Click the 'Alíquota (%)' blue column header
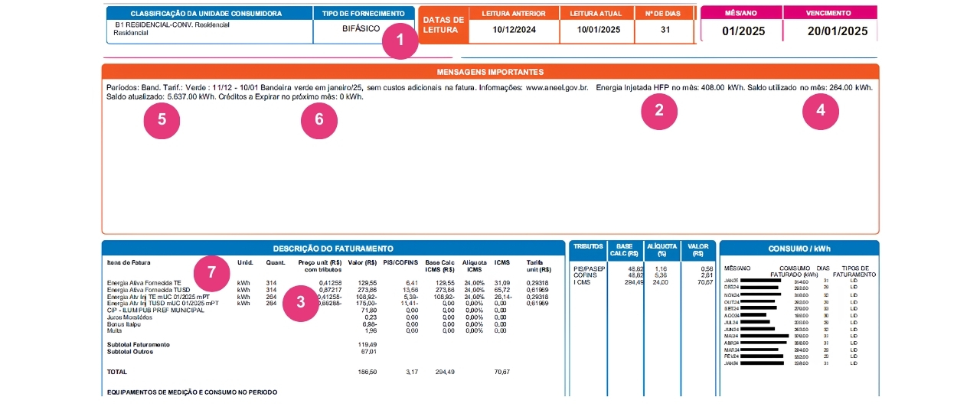This screenshot has width=980, height=413. [x=661, y=250]
